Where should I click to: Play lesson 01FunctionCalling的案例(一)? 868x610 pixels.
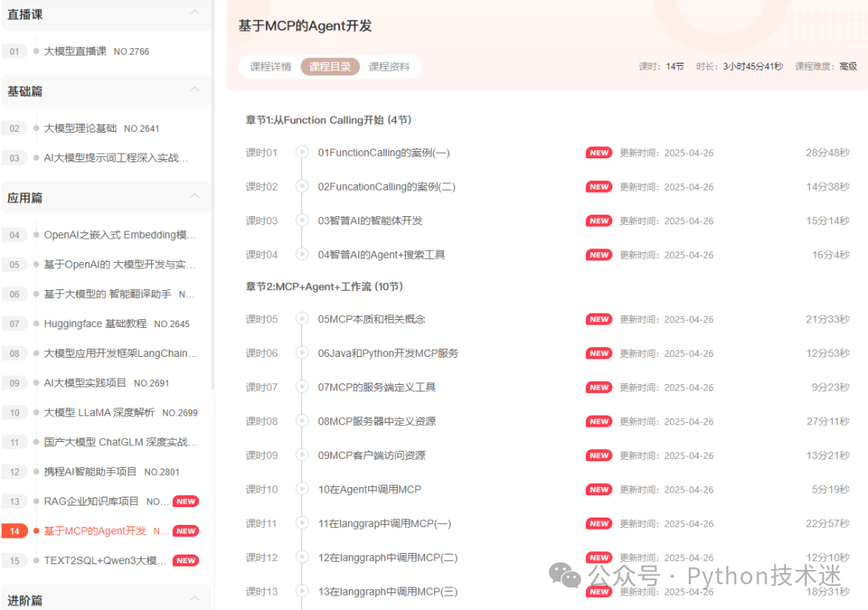pos(301,152)
